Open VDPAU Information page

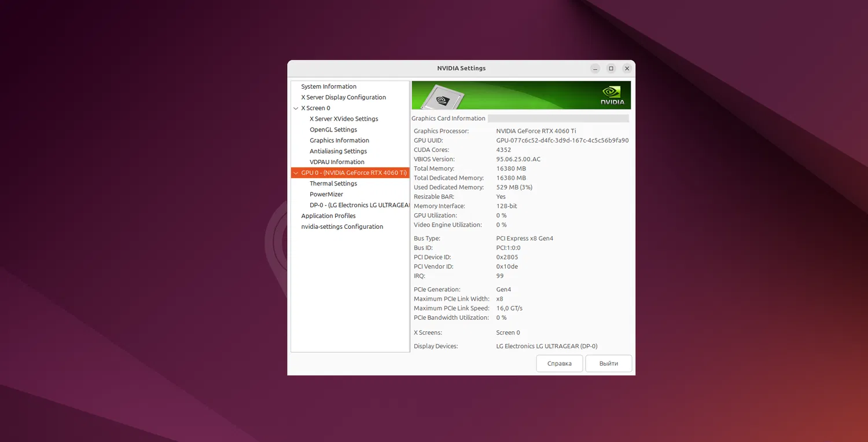pos(337,162)
